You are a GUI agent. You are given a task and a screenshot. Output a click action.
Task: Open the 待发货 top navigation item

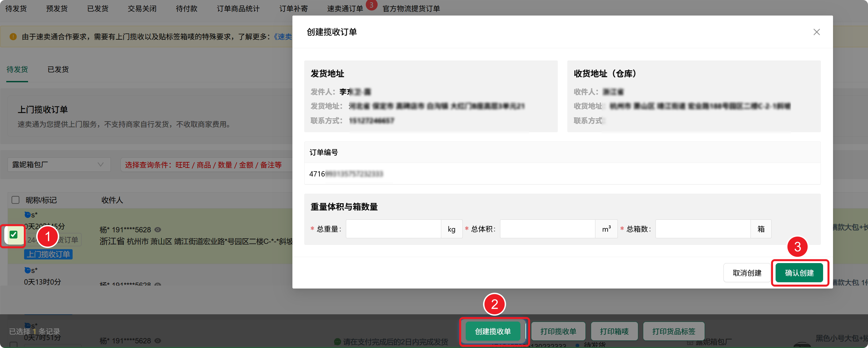coord(16,9)
